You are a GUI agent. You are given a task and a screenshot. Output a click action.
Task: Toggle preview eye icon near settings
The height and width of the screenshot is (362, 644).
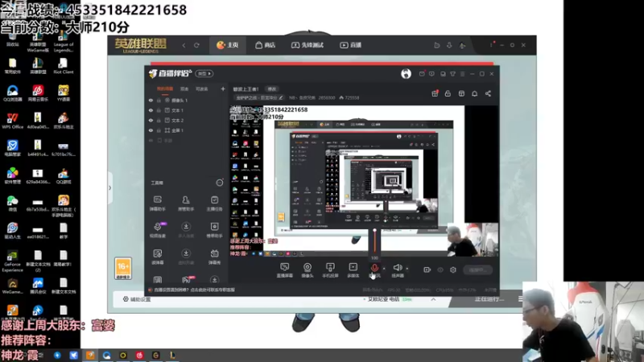(440, 269)
